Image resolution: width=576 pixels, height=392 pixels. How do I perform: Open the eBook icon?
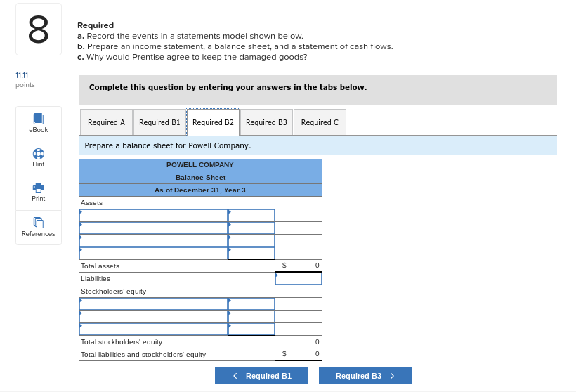point(39,119)
